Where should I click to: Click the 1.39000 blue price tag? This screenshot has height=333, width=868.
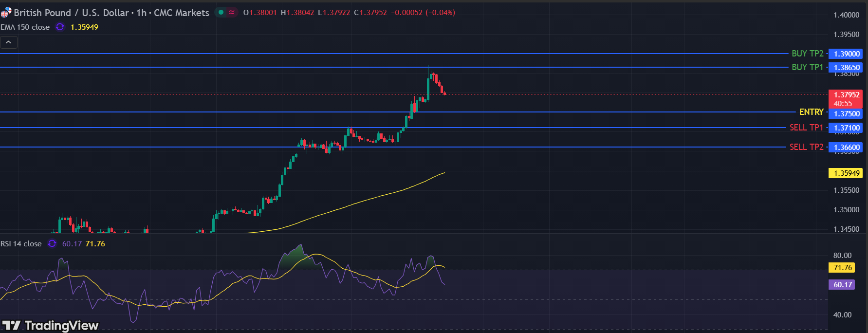click(846, 54)
